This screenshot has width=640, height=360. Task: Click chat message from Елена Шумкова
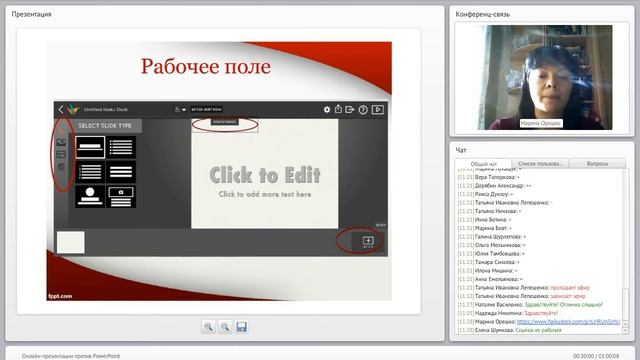(509, 330)
